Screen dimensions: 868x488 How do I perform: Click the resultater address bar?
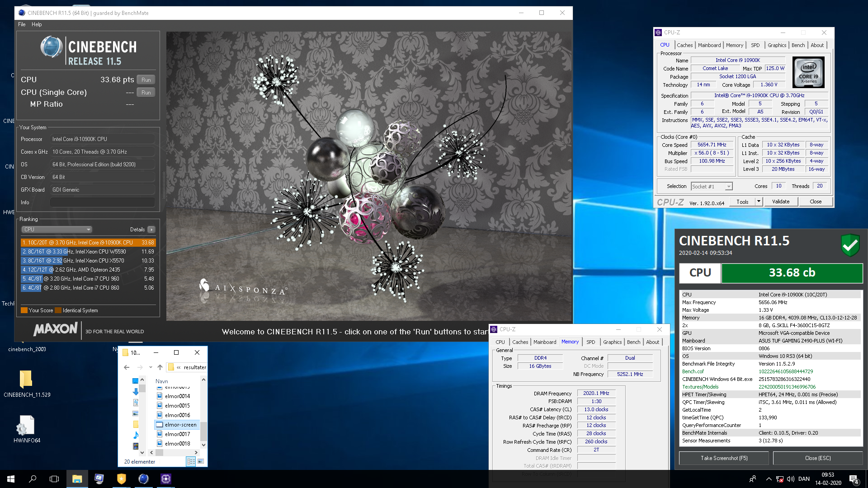tap(187, 367)
